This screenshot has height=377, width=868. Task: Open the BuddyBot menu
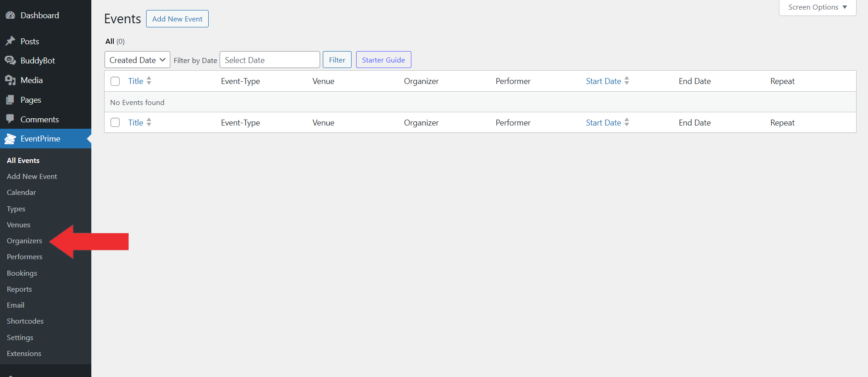coord(46,60)
